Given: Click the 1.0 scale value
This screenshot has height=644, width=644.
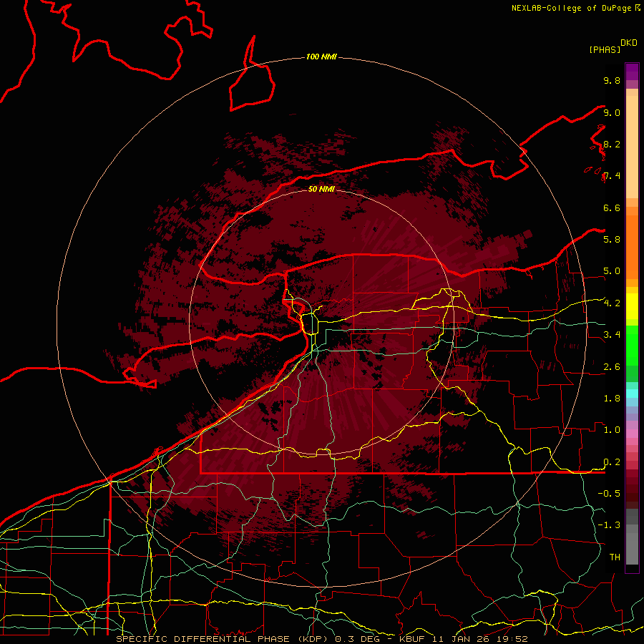Looking at the screenshot, I should coord(612,430).
